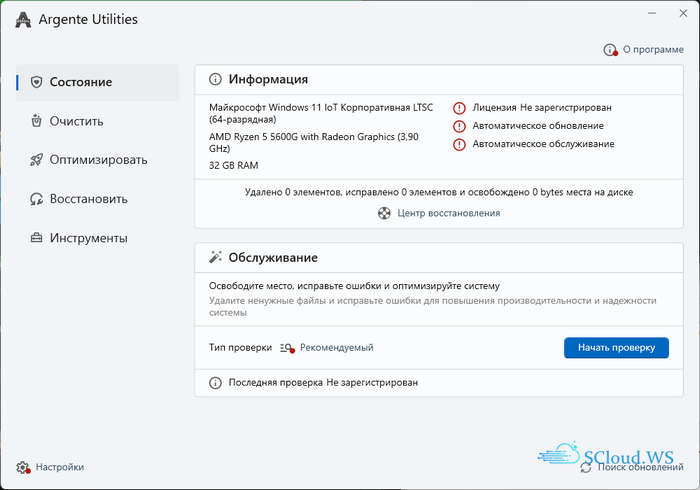Click the bucket icon beside Очистить
Image resolution: width=700 pixels, height=490 pixels.
36,121
